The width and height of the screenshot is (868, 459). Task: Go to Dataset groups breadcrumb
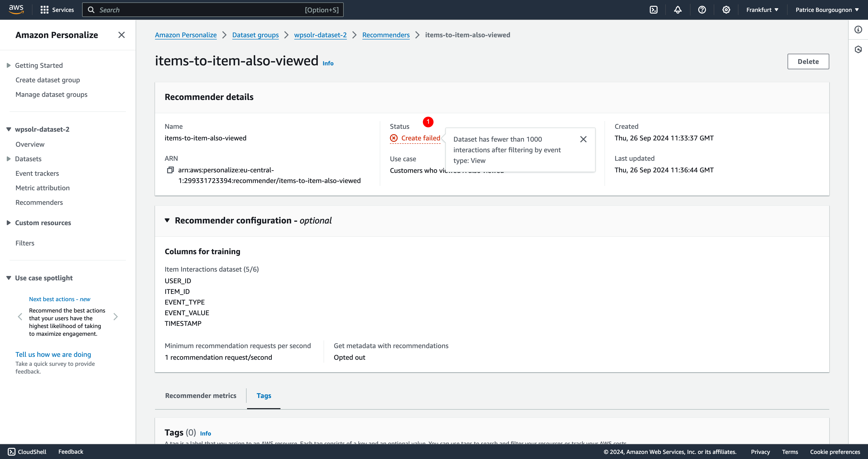pos(256,35)
